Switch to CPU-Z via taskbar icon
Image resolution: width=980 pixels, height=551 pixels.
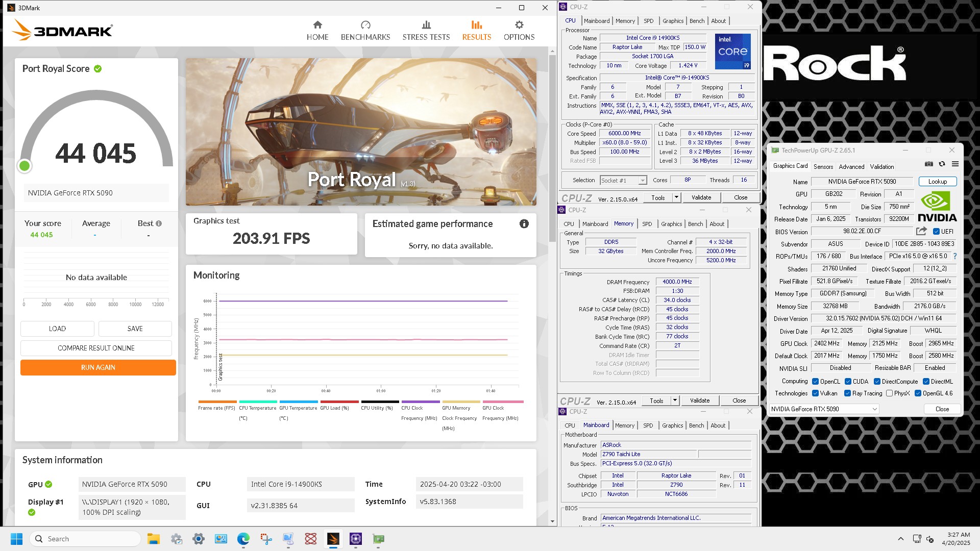coord(356,539)
